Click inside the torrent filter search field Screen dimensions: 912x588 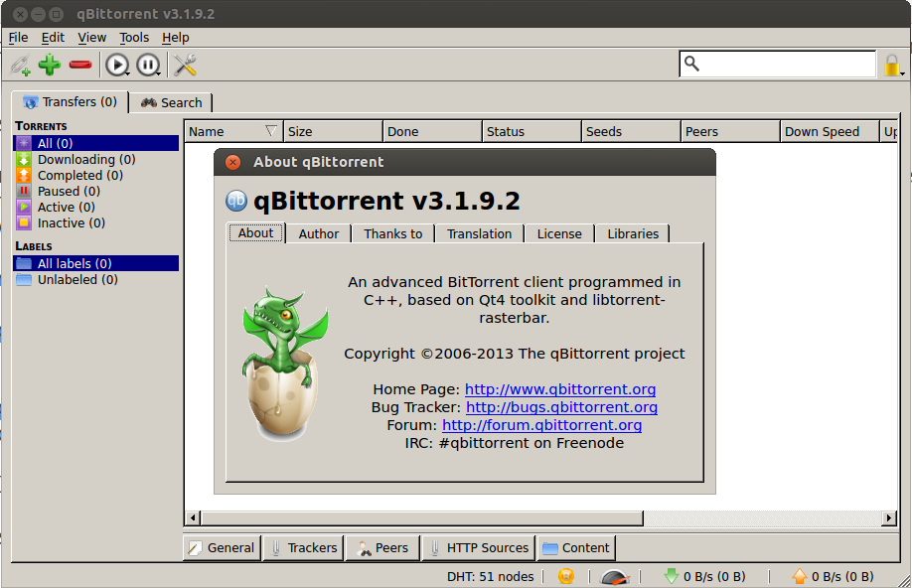pos(778,64)
